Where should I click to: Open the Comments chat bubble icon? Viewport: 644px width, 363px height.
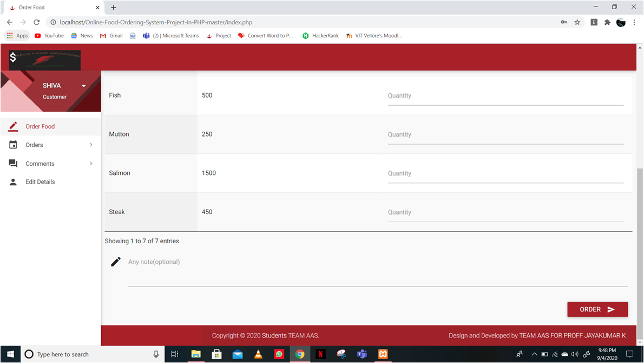click(13, 163)
